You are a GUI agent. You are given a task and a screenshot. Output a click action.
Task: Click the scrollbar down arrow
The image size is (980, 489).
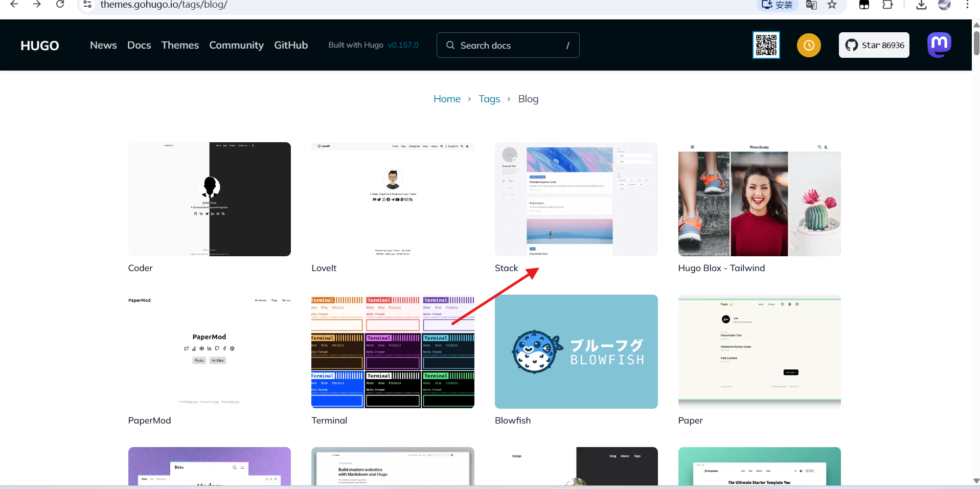[976, 481]
